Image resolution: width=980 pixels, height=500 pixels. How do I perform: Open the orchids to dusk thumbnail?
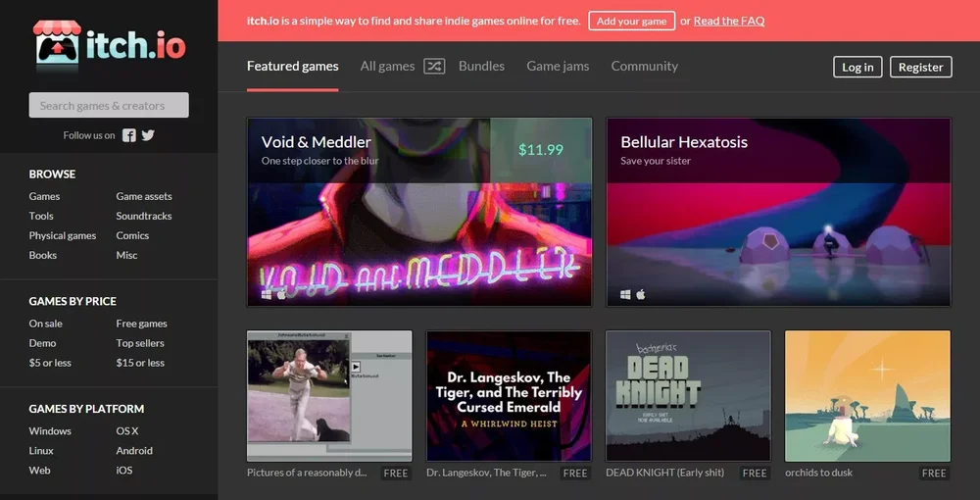coord(867,395)
